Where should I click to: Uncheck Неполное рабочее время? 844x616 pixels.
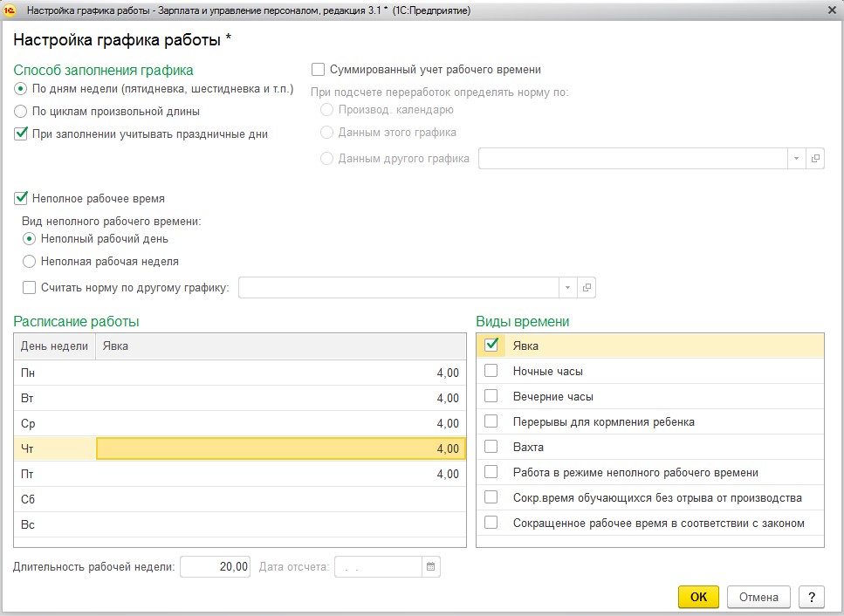click(x=20, y=198)
